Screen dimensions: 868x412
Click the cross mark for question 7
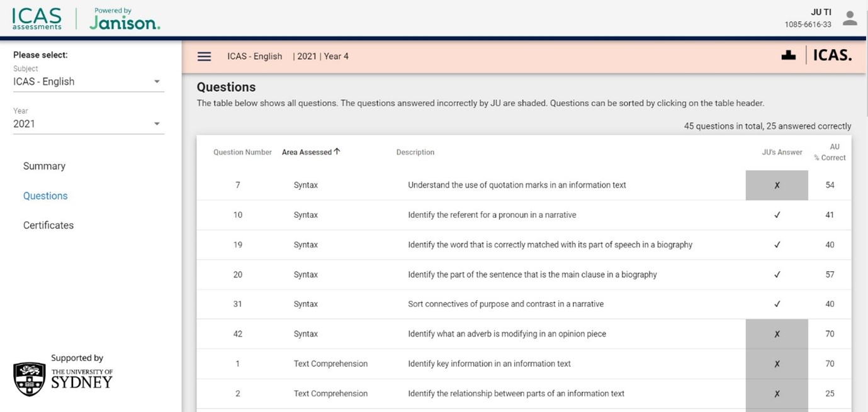[x=777, y=185]
